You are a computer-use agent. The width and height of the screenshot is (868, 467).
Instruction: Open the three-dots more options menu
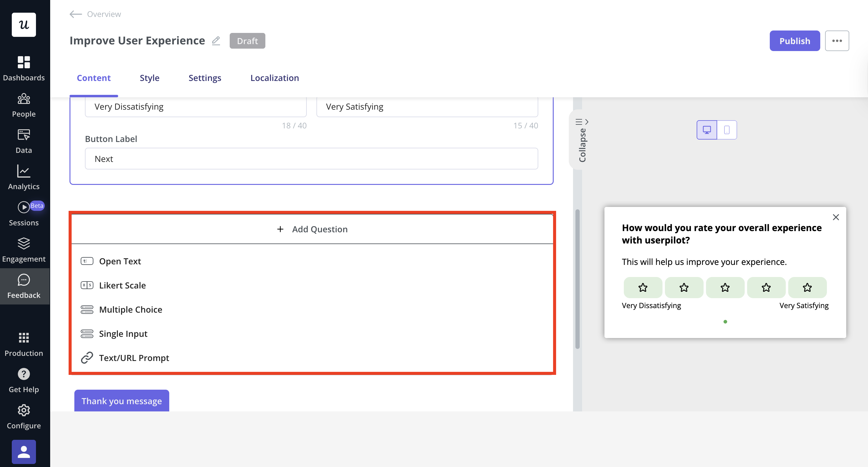(x=837, y=41)
